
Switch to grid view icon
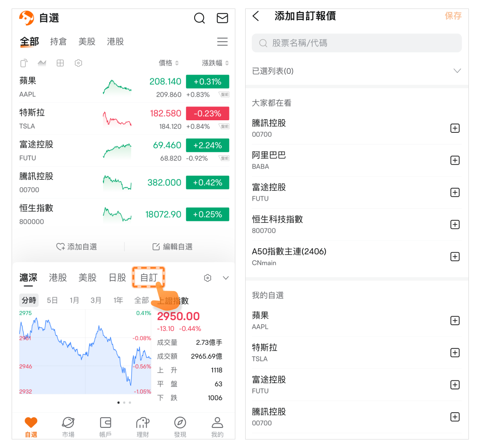coord(60,63)
